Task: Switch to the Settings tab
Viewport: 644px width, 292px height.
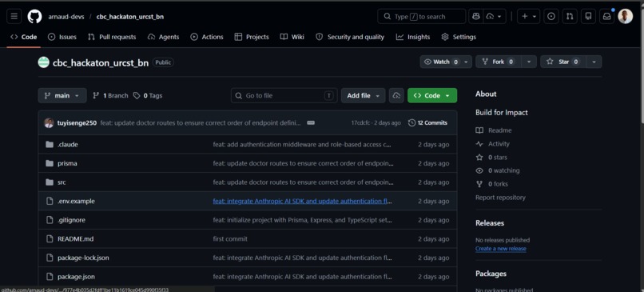Action: 459,37
